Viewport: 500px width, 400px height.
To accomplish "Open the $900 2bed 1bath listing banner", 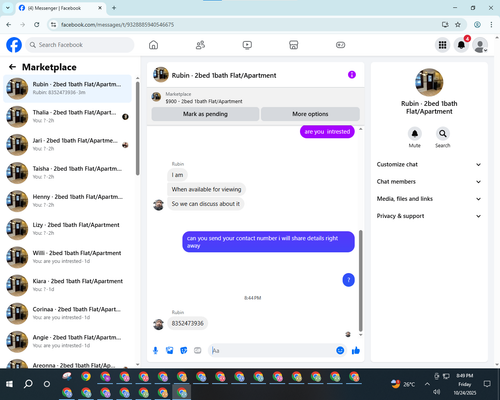I will 256,98.
